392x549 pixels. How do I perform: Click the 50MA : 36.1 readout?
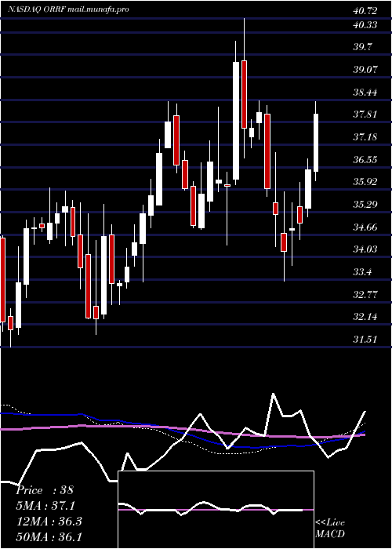[x=49, y=536]
